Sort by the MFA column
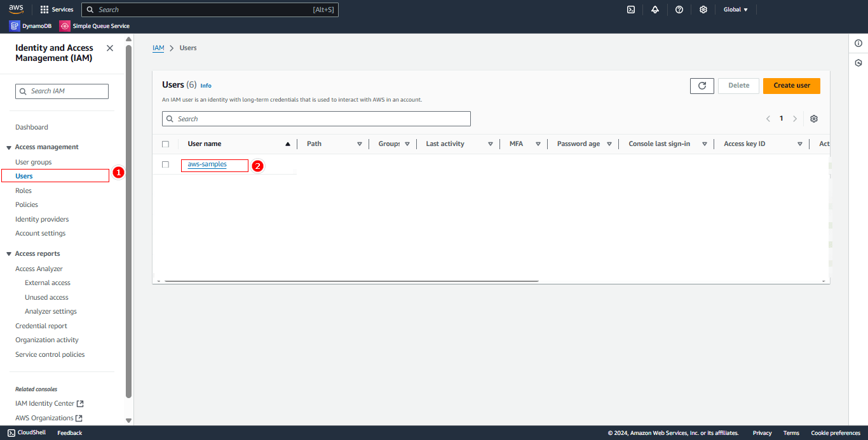Viewport: 868px width, 440px height. pyautogui.click(x=538, y=144)
